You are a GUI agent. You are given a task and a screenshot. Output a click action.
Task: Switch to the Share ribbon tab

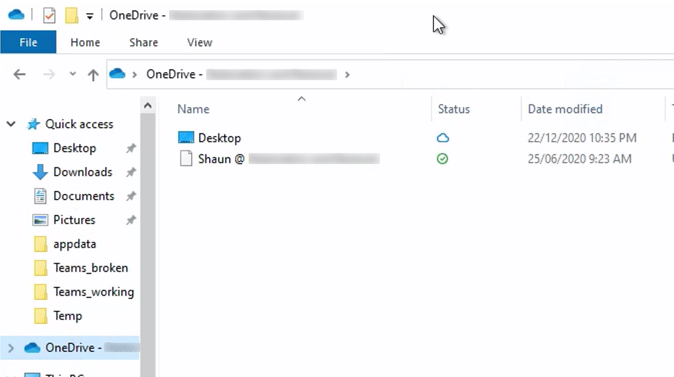point(144,42)
